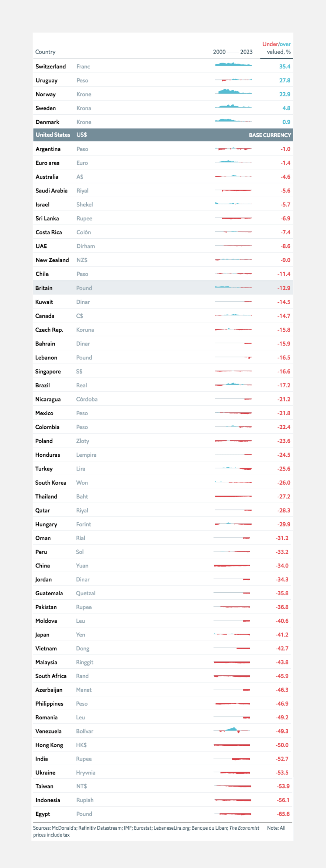Select the Hong Kong -50.0 value
Screen dimensions: 326x868
[x=282, y=745]
